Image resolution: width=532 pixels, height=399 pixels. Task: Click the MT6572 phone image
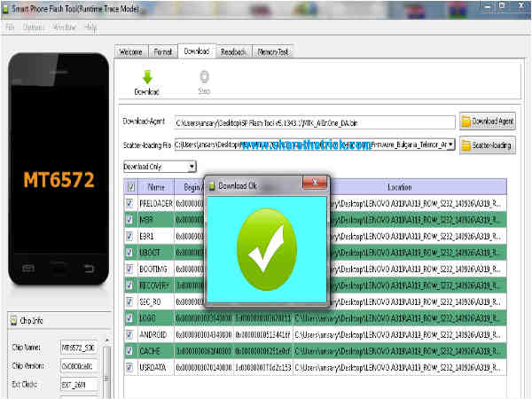(x=59, y=168)
